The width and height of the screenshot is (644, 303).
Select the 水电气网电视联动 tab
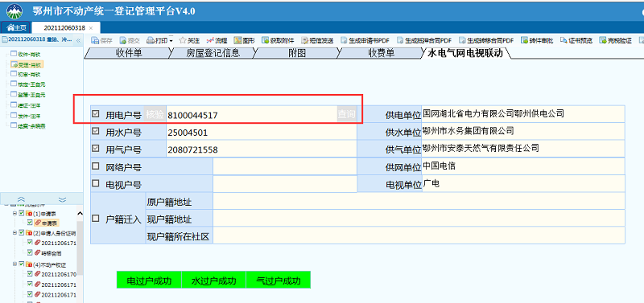(465, 53)
